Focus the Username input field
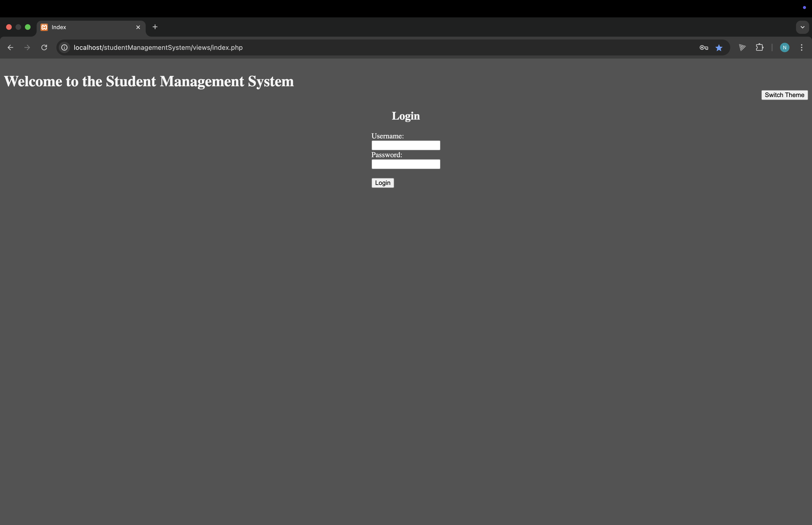Image resolution: width=812 pixels, height=525 pixels. 406,145
